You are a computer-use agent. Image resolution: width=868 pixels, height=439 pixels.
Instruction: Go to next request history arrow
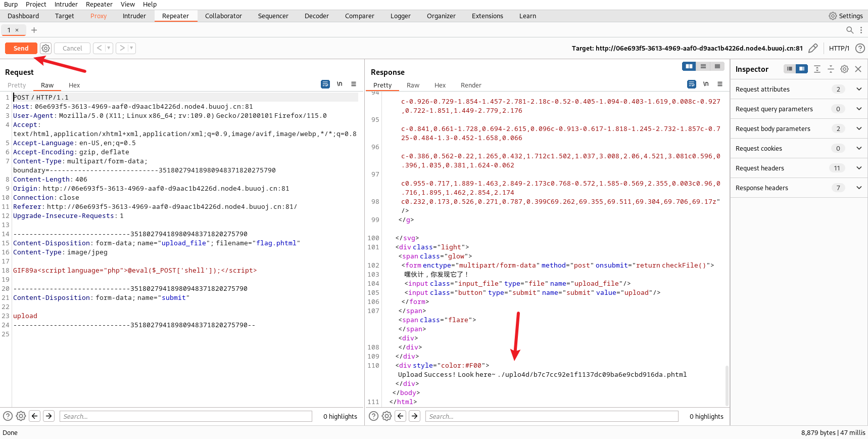pyautogui.click(x=122, y=48)
